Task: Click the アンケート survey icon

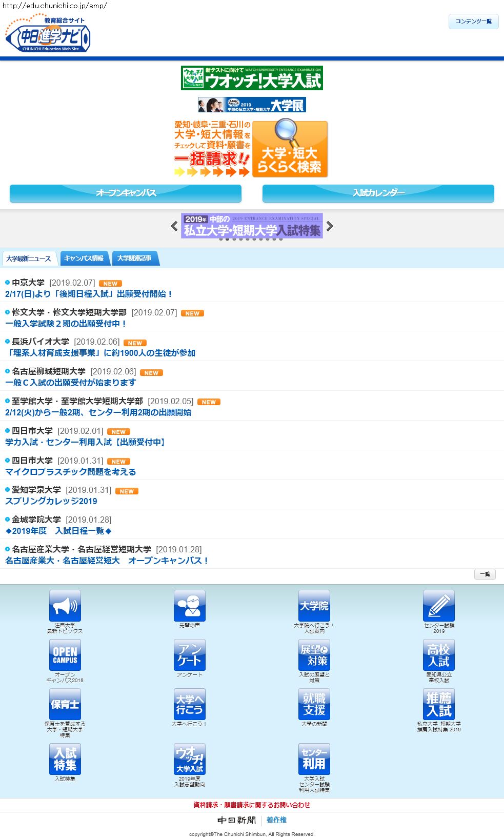Action: pos(190,655)
